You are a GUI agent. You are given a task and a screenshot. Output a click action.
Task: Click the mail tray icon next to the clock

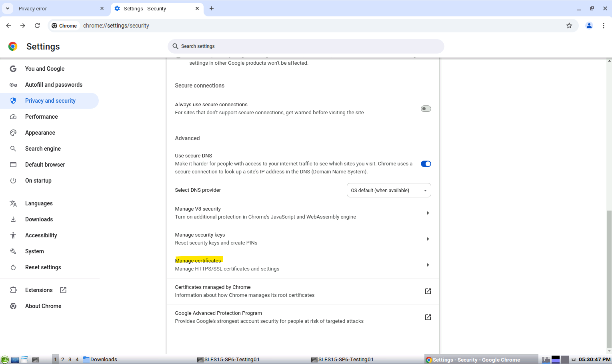click(574, 360)
